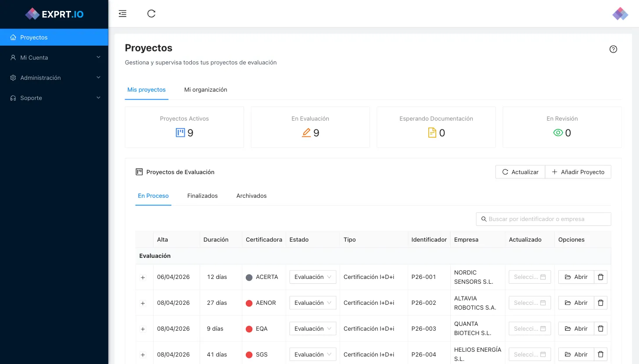The width and height of the screenshot is (639, 364).
Task: Open the Actualizado date picker for P26-004
Action: [x=530, y=355]
